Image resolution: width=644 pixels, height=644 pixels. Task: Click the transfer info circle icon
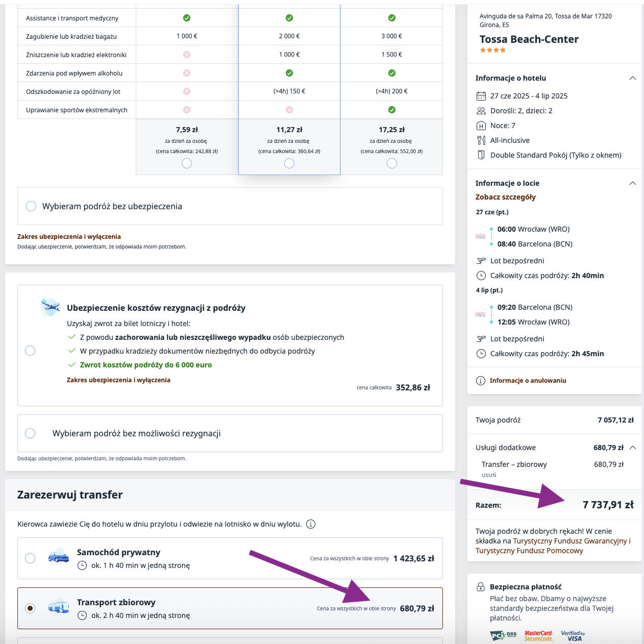pos(310,524)
